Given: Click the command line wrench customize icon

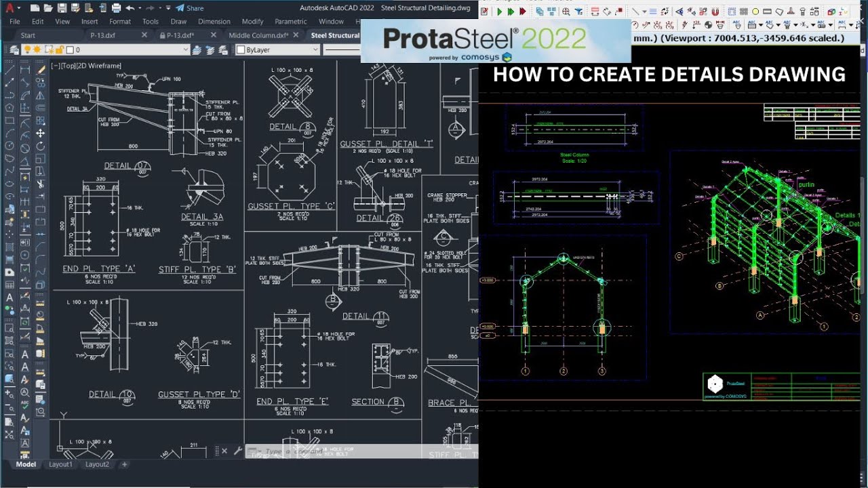Looking at the screenshot, I should click(x=238, y=451).
